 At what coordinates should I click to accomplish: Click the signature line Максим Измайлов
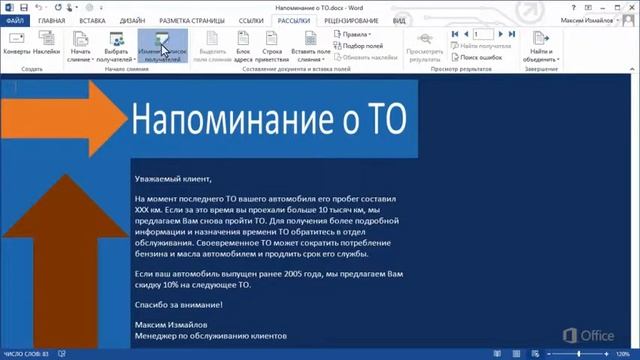[171, 325]
